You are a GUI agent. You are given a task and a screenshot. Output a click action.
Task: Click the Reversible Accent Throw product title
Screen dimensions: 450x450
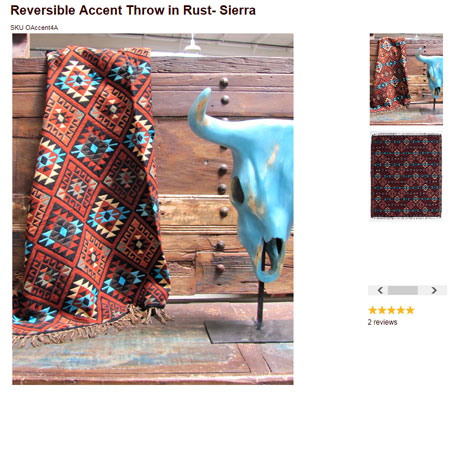point(133,10)
